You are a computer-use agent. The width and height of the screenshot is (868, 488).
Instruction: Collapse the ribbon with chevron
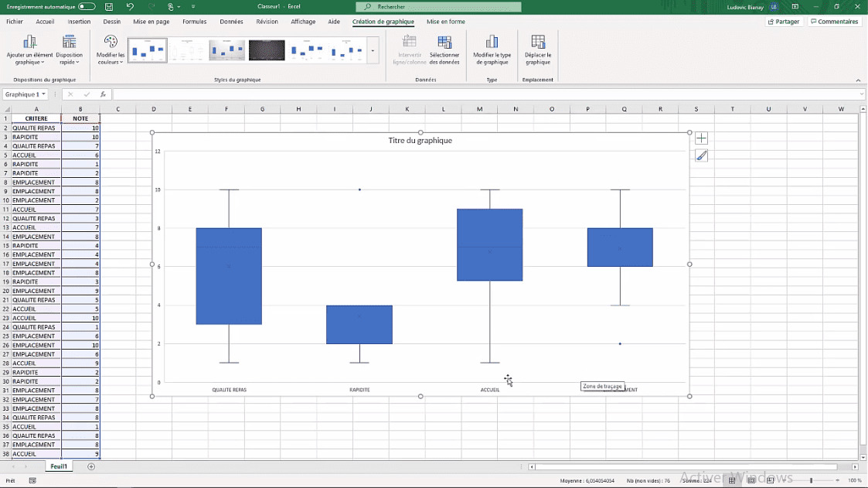point(858,80)
